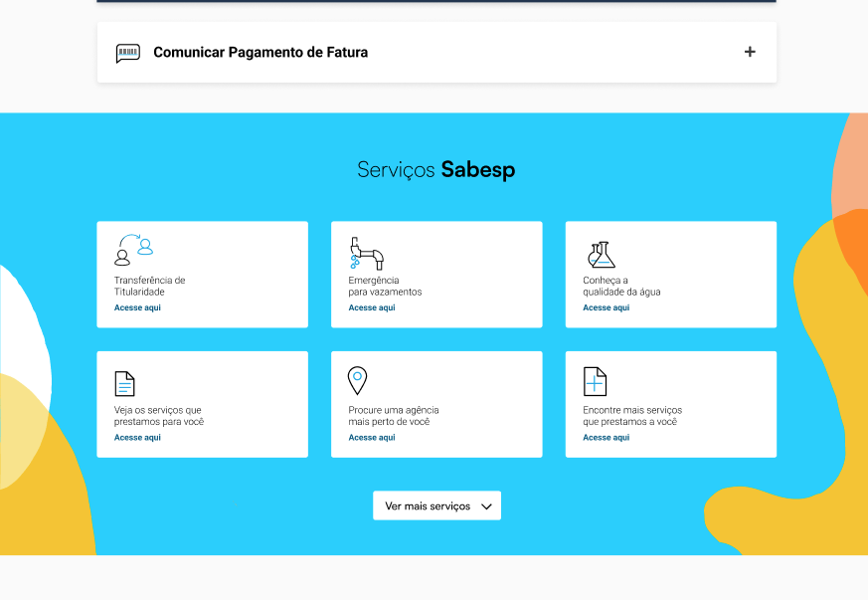Click the leaking faucet emergency icon

[366, 254]
